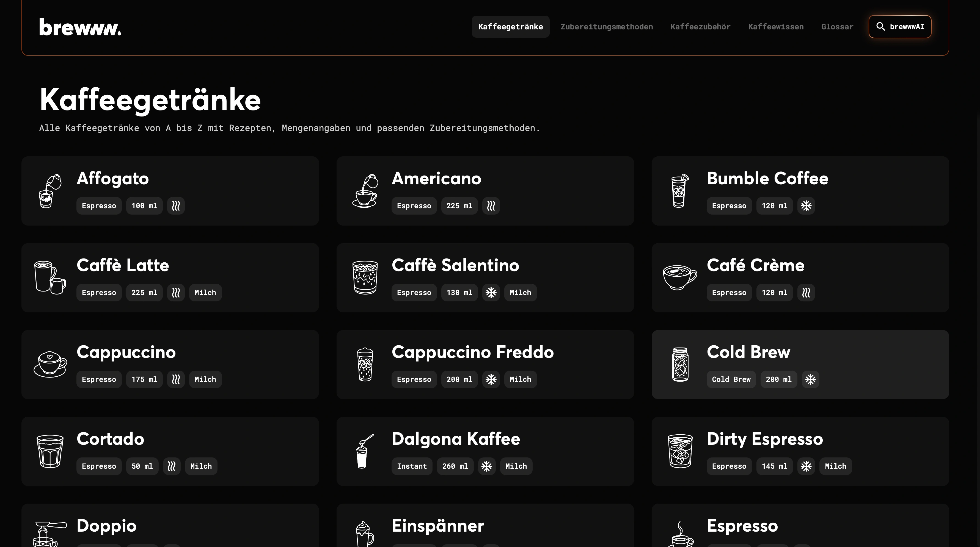Click the search magnifier icon in brewwwAI button
The width and height of the screenshot is (980, 547).
880,26
